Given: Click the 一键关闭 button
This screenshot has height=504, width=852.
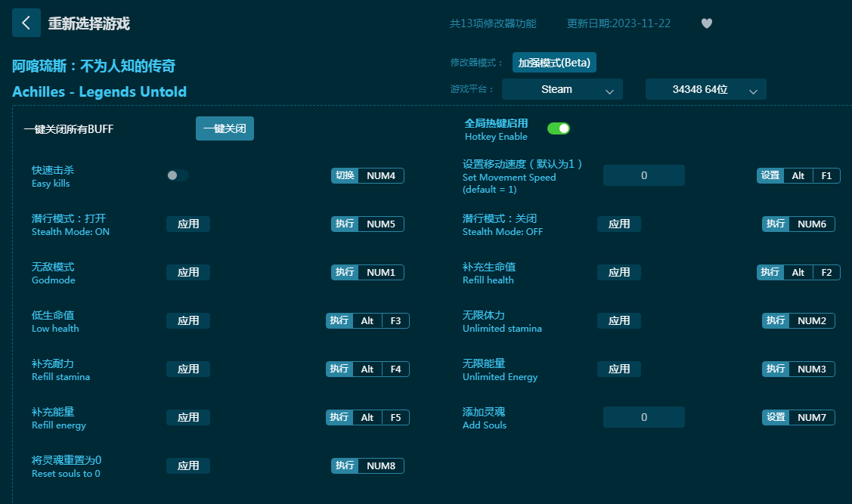Looking at the screenshot, I should coord(225,128).
